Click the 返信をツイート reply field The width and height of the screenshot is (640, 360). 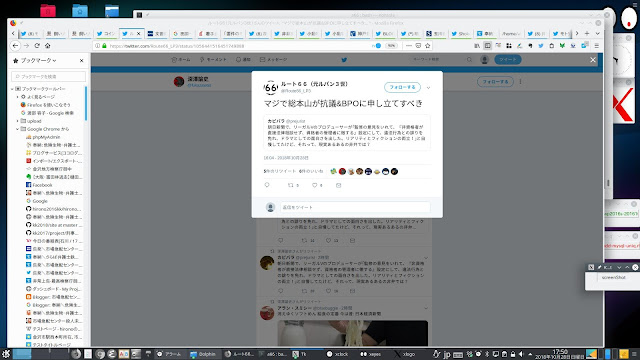click(355, 207)
